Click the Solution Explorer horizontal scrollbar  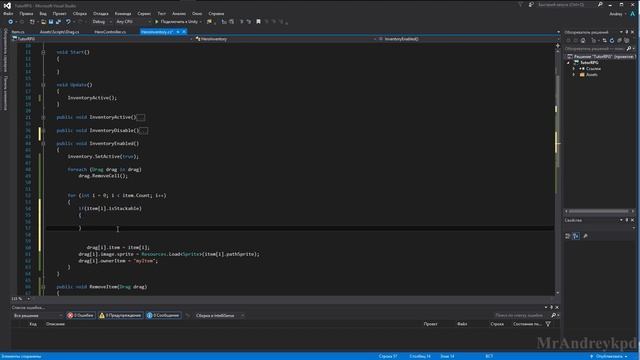click(599, 211)
